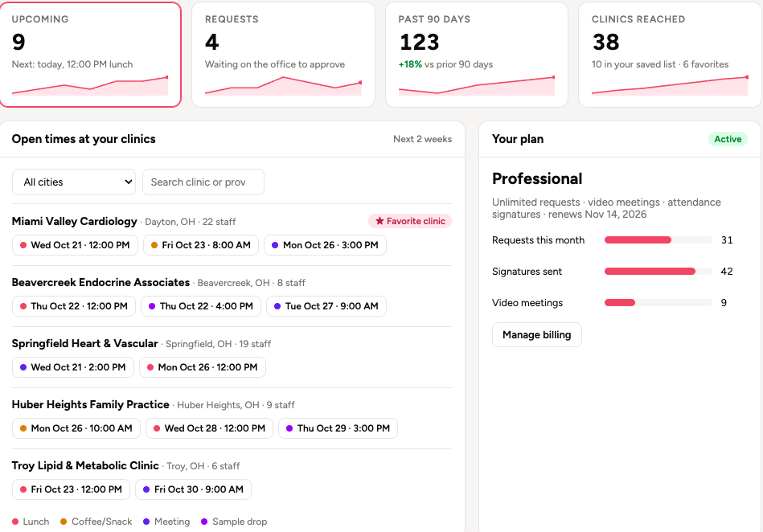Screen dimensions: 763x532
Task: Click the Next 2 weeks label
Action: (422, 139)
